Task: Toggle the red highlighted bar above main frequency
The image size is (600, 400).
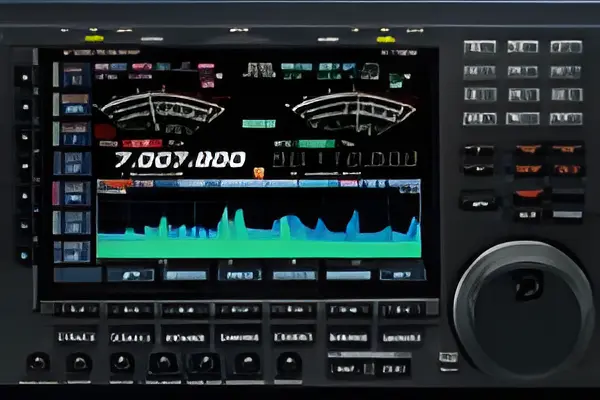Action: tap(142, 144)
